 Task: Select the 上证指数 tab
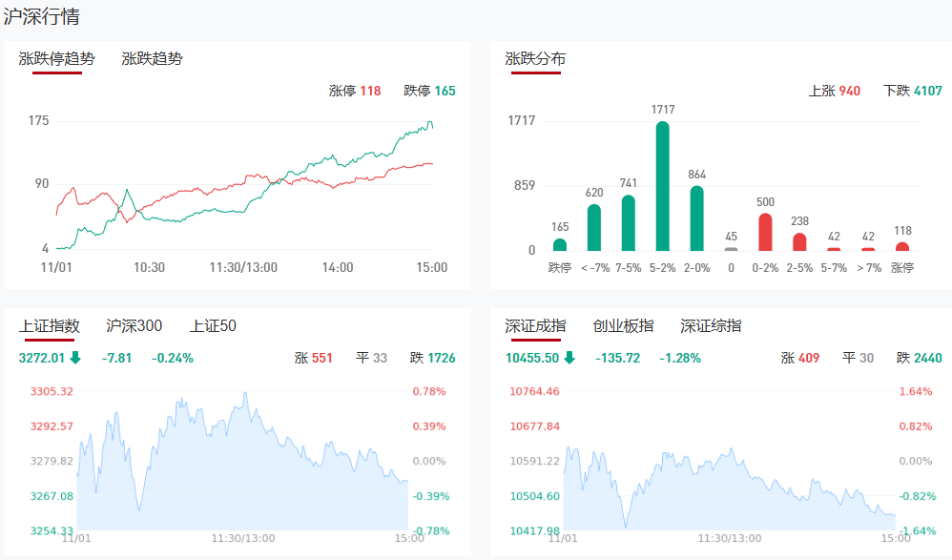pos(49,326)
